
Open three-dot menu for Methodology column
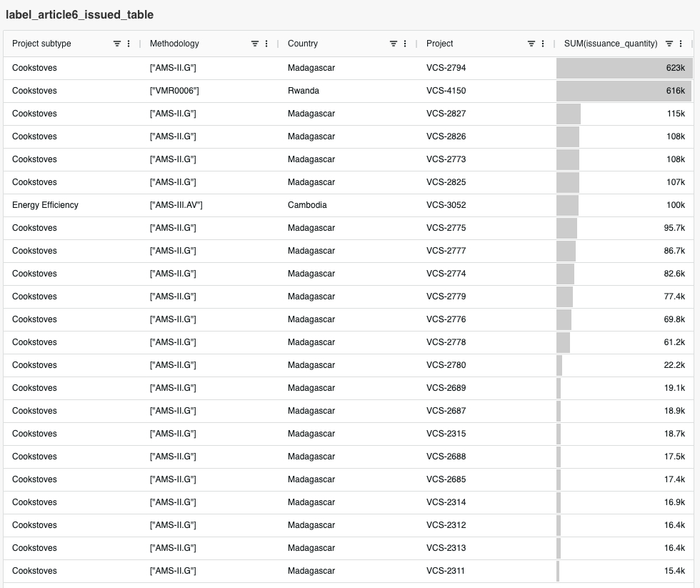coord(266,44)
